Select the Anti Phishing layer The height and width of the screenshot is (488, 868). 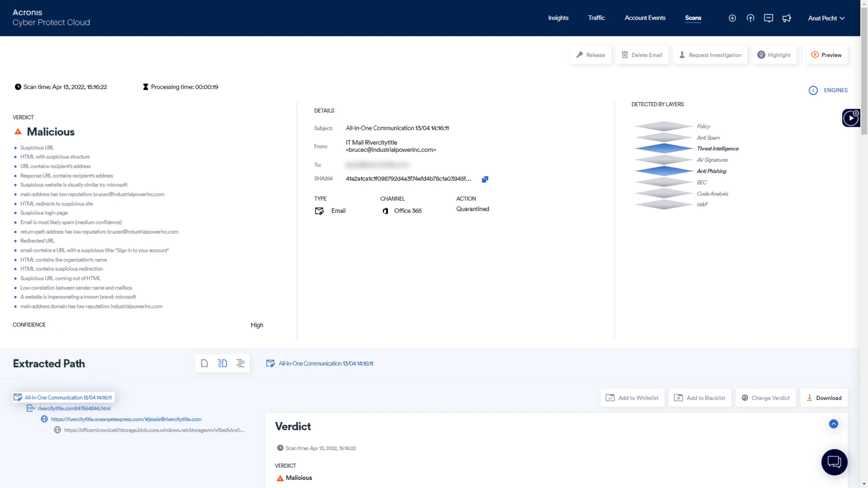pyautogui.click(x=680, y=171)
